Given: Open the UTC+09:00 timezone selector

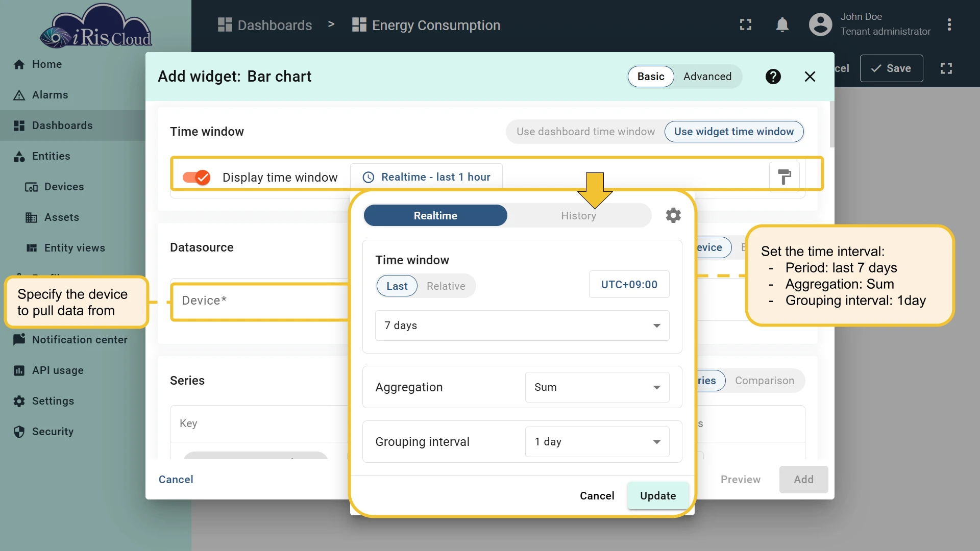Looking at the screenshot, I should point(629,285).
